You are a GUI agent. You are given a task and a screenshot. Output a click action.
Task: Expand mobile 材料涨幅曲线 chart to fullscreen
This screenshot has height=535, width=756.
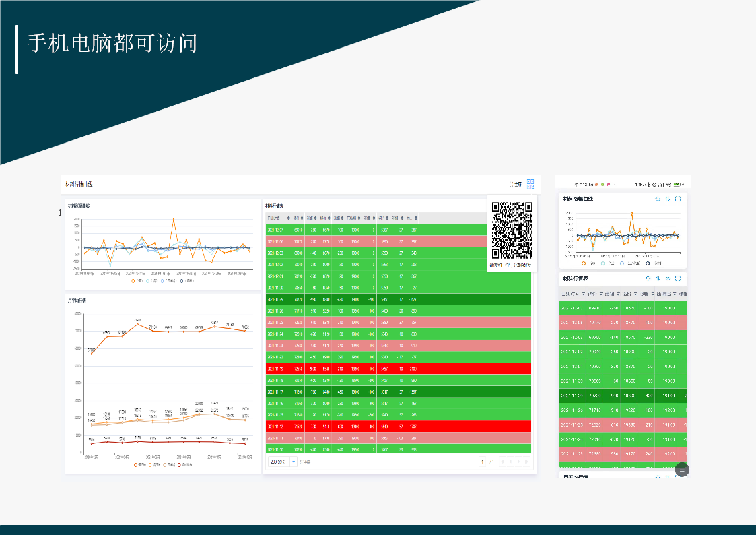tap(678, 199)
